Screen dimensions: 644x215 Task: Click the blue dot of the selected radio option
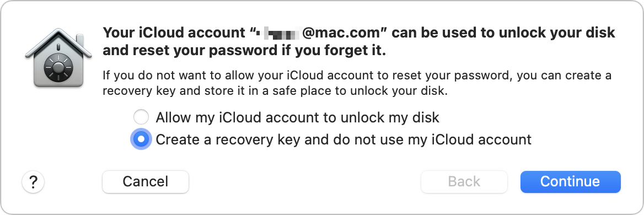(x=141, y=139)
